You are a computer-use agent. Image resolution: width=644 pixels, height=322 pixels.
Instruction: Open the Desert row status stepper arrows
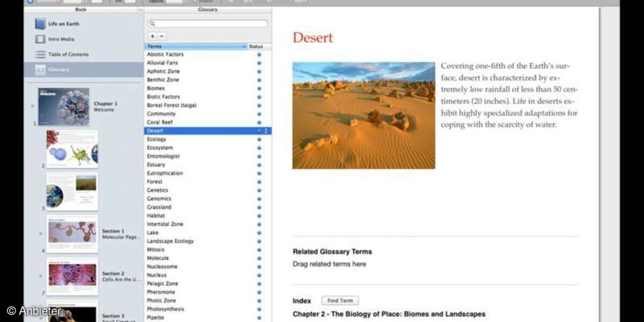pyautogui.click(x=266, y=131)
